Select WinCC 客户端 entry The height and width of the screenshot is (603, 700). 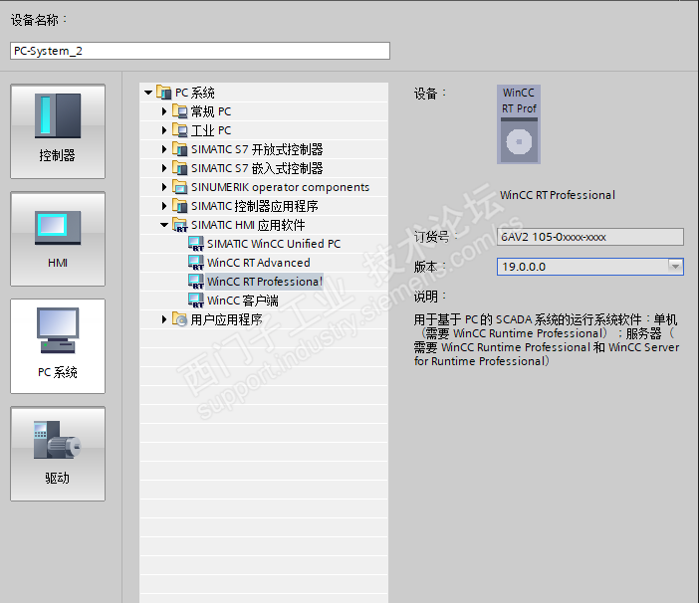click(243, 301)
